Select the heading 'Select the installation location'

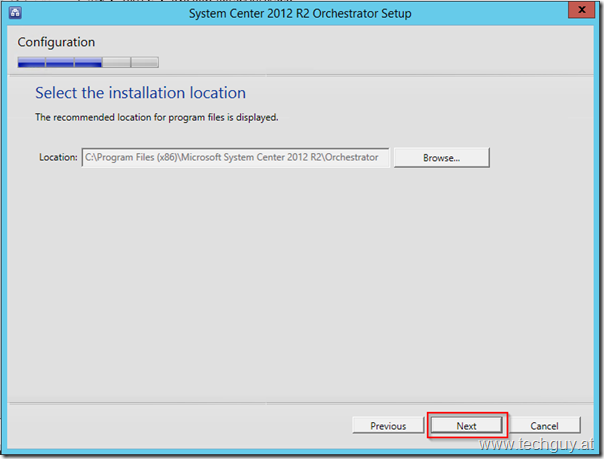point(140,93)
